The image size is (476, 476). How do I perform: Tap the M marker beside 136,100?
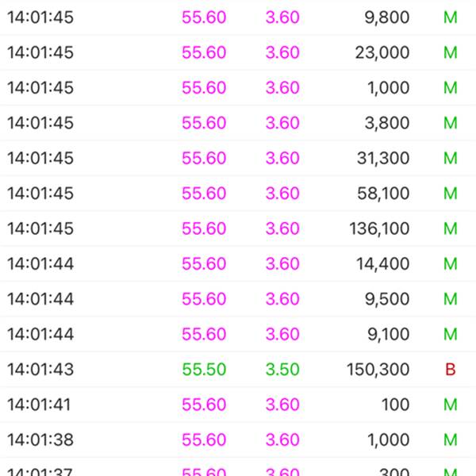[x=451, y=228]
